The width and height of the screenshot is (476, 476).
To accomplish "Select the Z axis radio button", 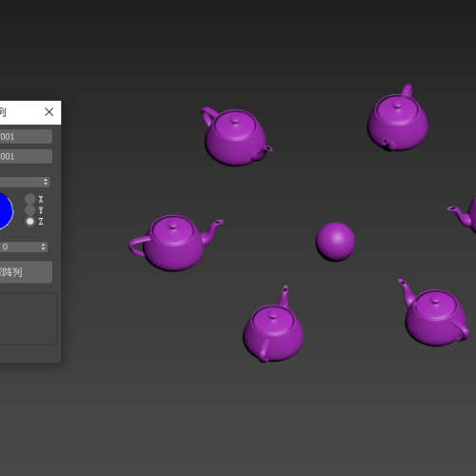I will pos(30,221).
